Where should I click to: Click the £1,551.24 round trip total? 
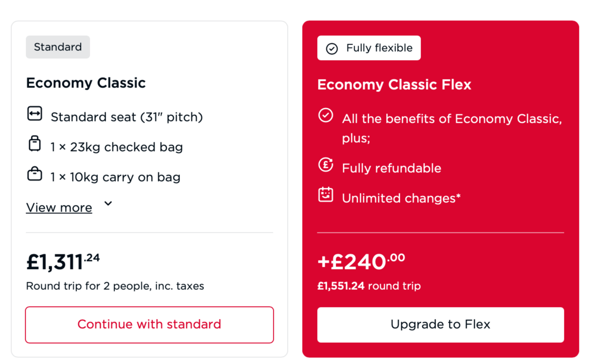click(x=369, y=286)
